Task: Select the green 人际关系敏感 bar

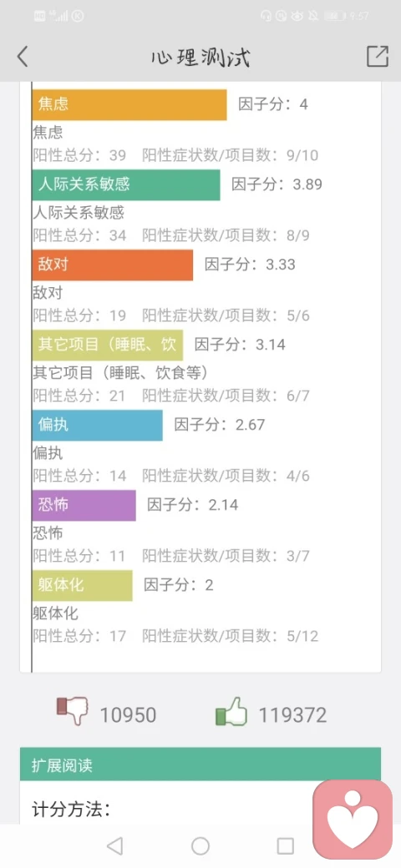Action: pos(126,185)
